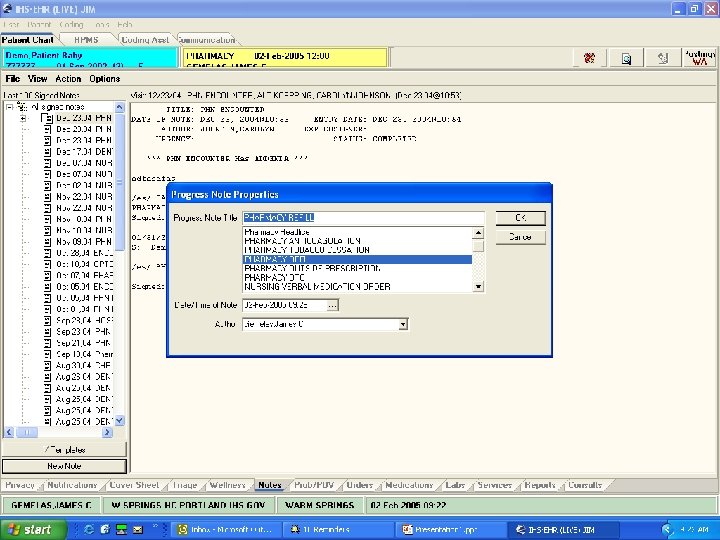
Task: Select PHARMACY TOBACCO CESSATION in title list
Action: 357,250
